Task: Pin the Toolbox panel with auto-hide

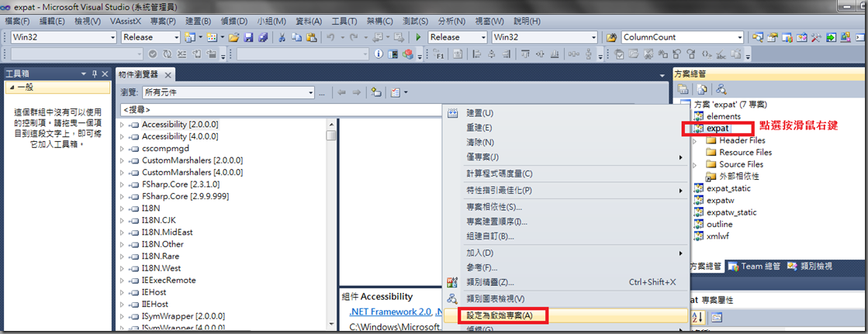Action: pyautogui.click(x=94, y=74)
